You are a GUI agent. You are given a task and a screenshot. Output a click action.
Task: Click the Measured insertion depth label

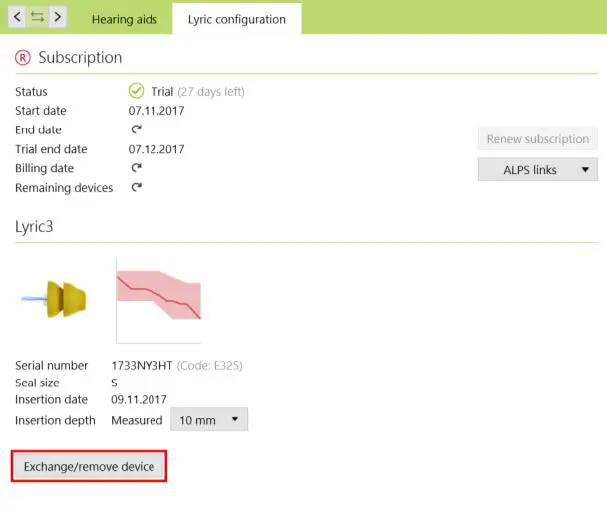coord(137,420)
